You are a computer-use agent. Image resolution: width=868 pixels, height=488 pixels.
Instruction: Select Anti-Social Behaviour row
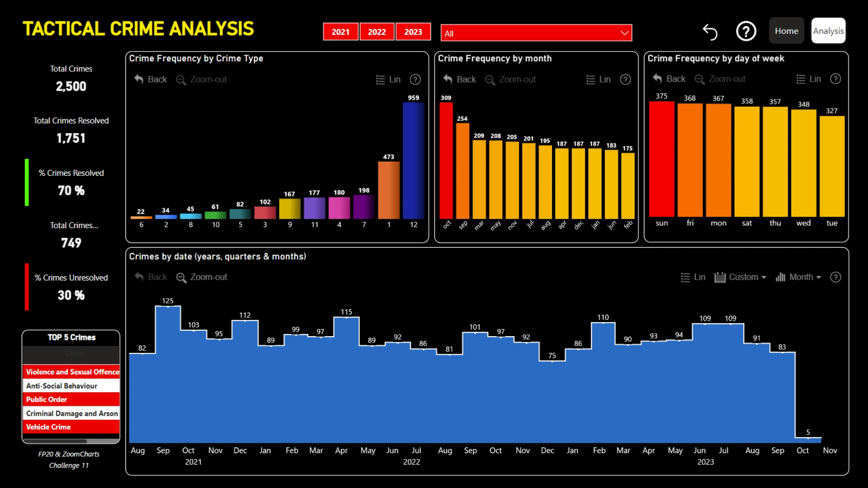[x=71, y=385]
